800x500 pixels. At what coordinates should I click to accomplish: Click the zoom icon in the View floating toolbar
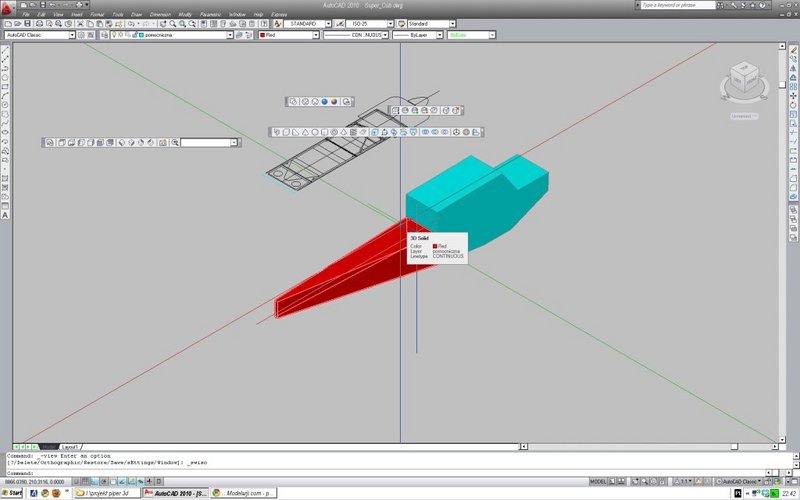click(x=175, y=142)
